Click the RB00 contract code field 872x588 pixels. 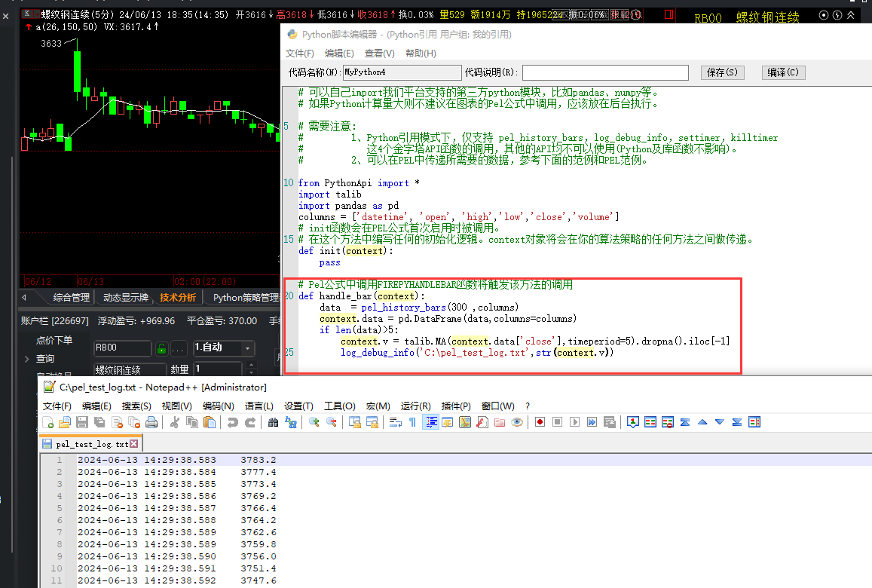pyautogui.click(x=122, y=348)
